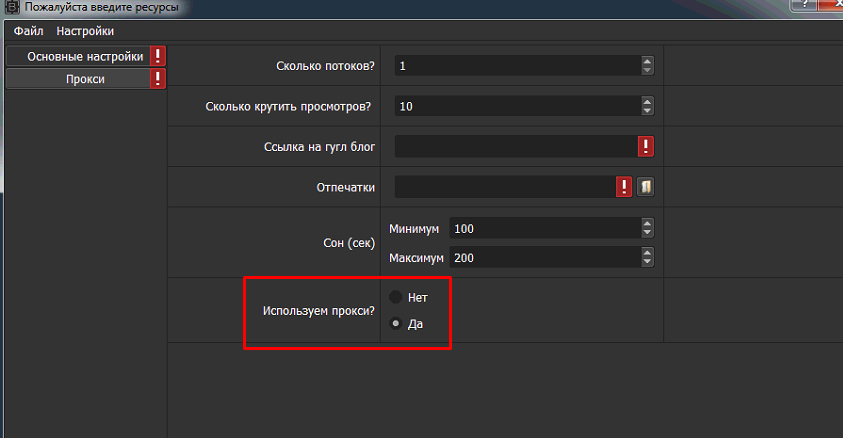Click the application icon in the title bar
Image resolution: width=843 pixels, height=438 pixels.
[11, 9]
